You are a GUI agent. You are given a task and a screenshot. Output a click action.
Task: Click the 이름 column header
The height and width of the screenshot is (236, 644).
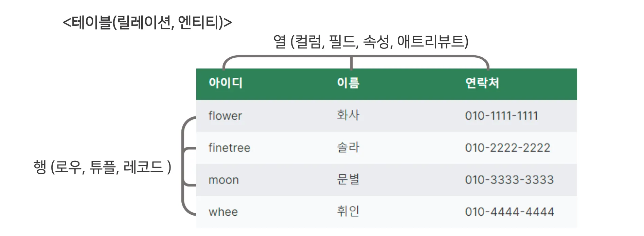pyautogui.click(x=348, y=83)
